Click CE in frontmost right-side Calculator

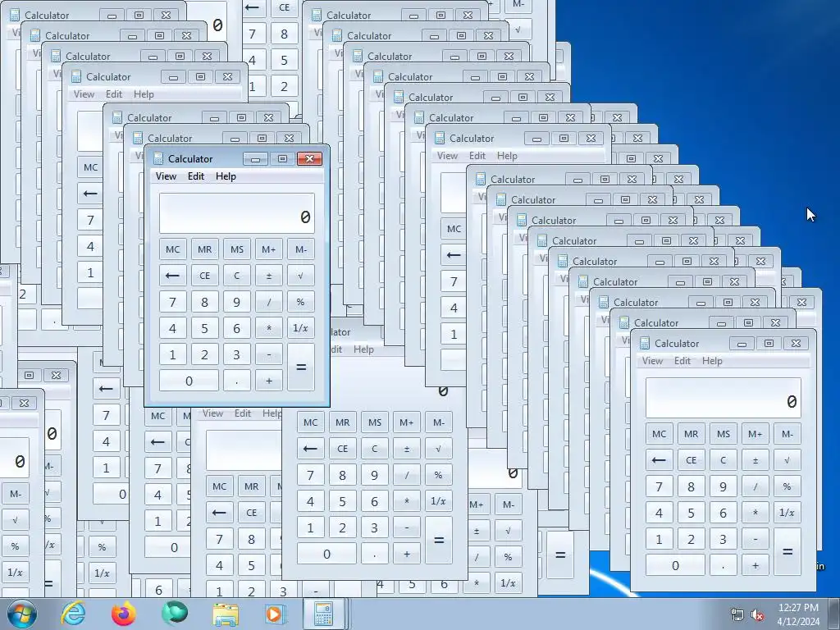(691, 459)
